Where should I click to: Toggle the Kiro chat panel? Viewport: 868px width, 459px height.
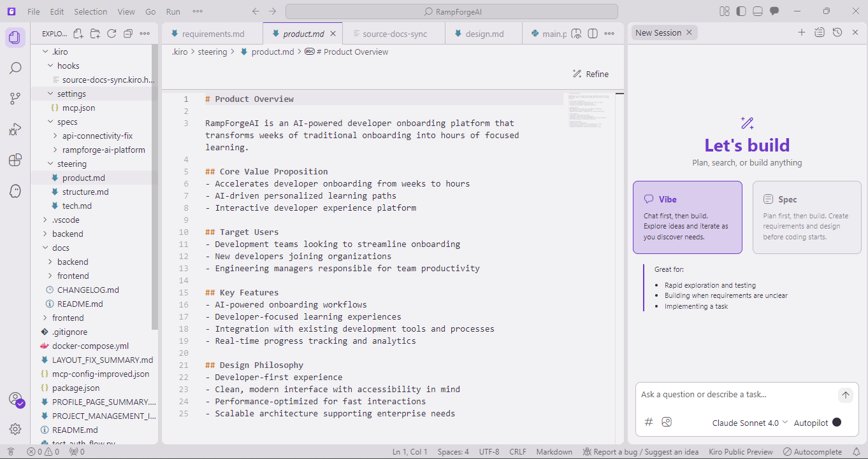[x=774, y=11]
